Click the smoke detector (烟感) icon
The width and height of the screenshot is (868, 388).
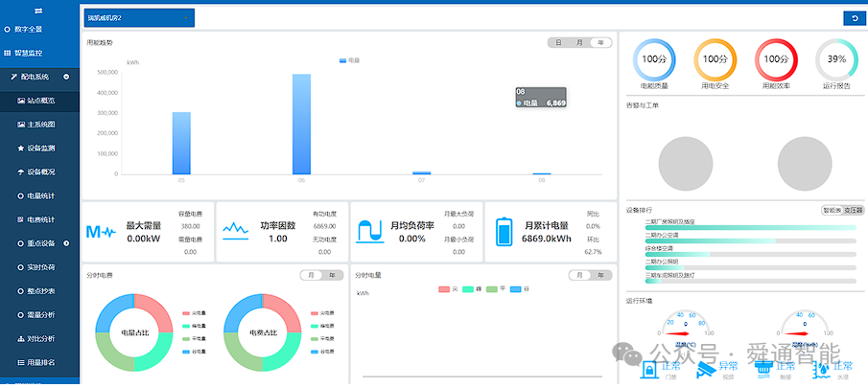click(x=764, y=370)
